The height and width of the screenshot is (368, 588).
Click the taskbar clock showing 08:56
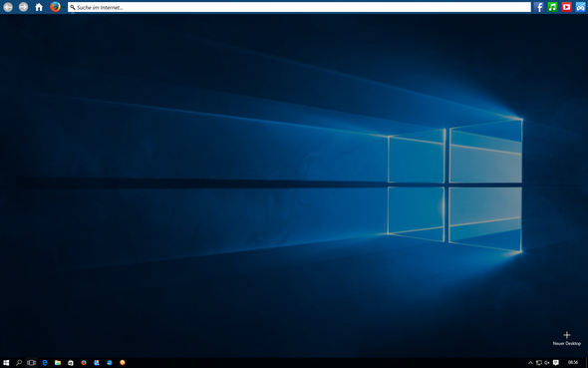click(573, 363)
